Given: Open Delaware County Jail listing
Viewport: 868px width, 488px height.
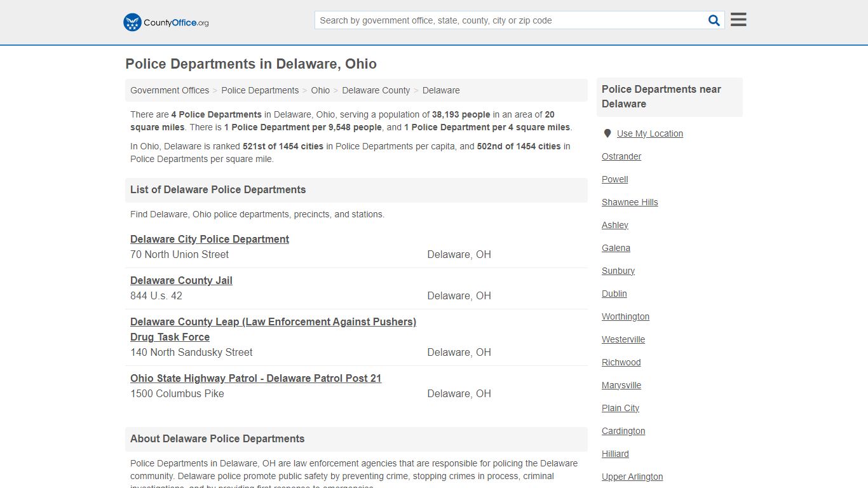Looking at the screenshot, I should point(181,280).
